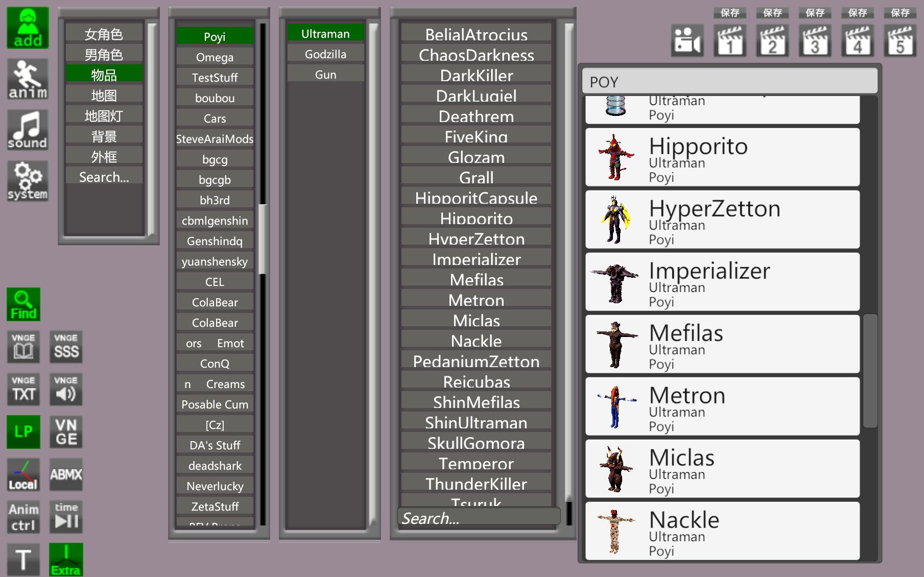Click 保存 above clapperboard 5

[900, 13]
